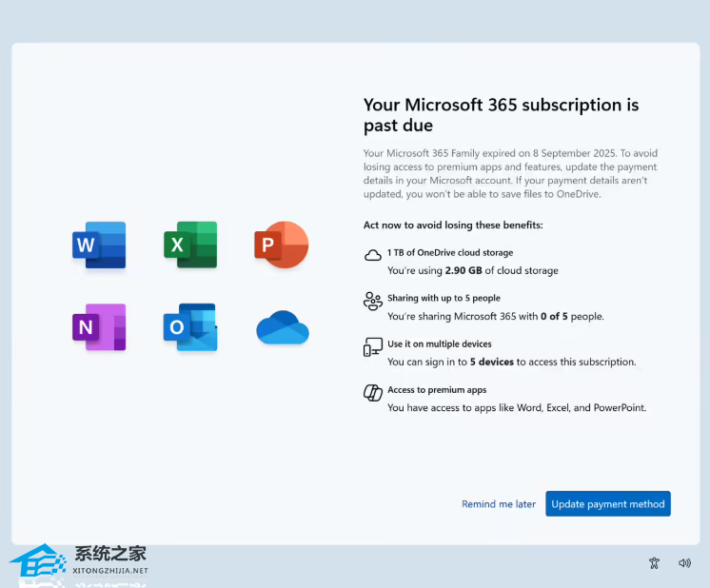Click 'Use it on multiple devices'

click(440, 344)
